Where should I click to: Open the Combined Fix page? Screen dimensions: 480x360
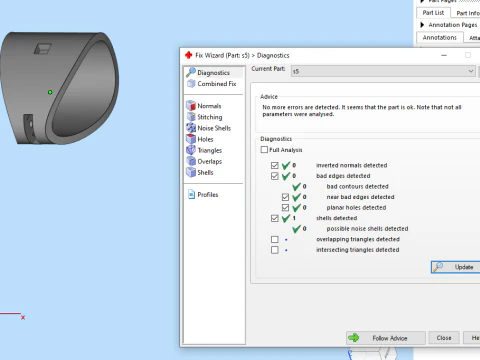click(x=217, y=84)
